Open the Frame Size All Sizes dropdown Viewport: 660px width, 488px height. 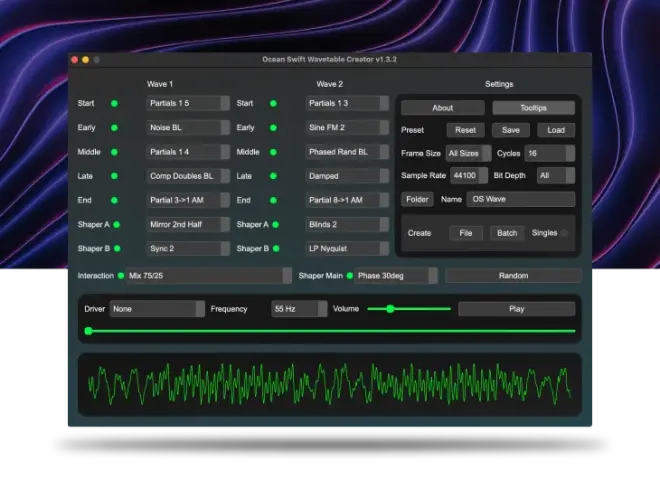click(x=468, y=153)
